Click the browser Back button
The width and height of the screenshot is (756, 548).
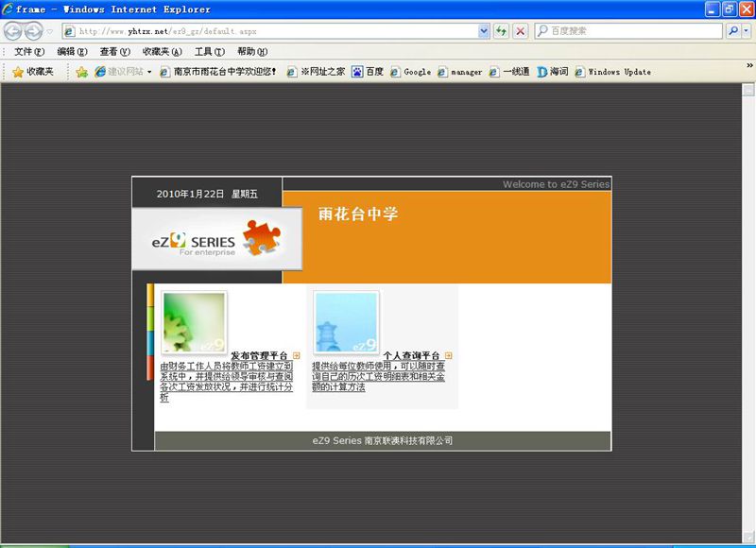(x=13, y=31)
